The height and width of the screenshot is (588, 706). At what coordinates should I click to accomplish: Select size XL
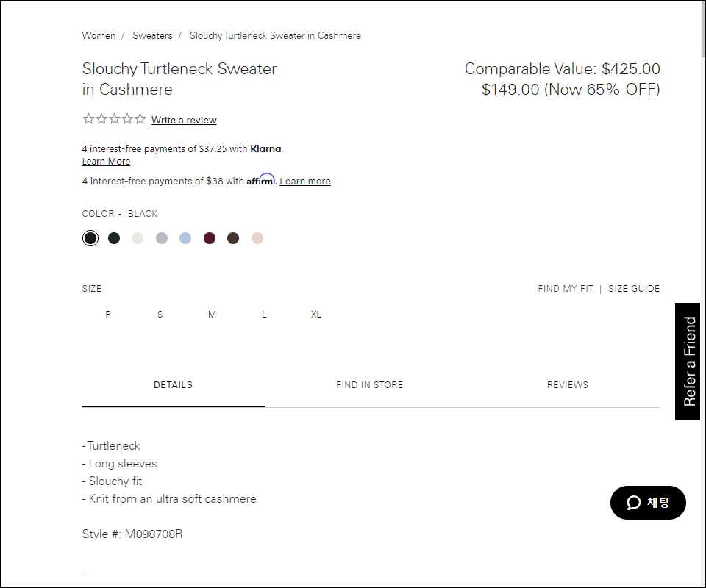click(x=316, y=315)
